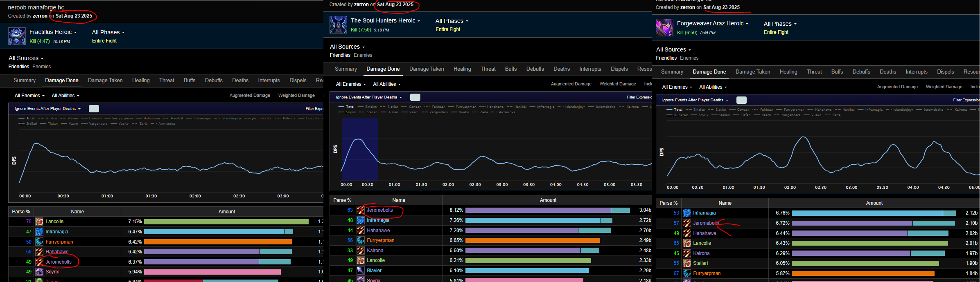Expand All Phases dropdown for Forgeweaver Araz
Viewport: 980px width, 282px height.
780,24
